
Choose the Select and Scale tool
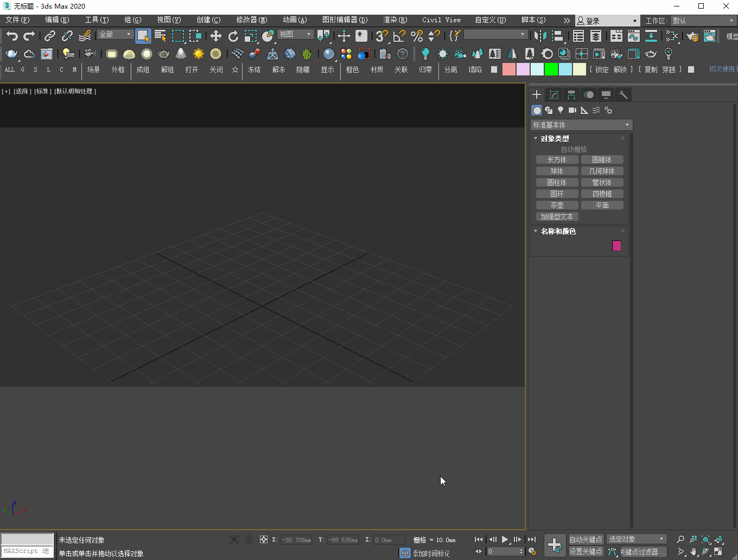pyautogui.click(x=251, y=36)
